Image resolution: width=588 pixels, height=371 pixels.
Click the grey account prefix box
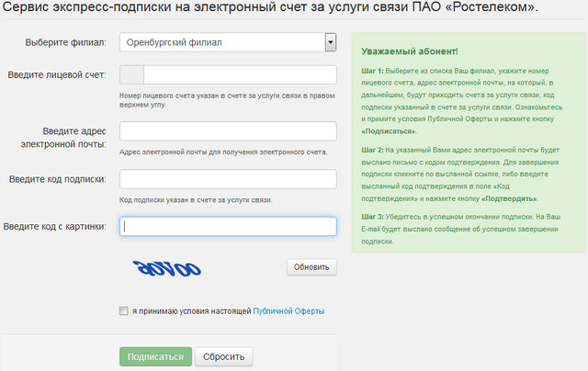pos(132,75)
